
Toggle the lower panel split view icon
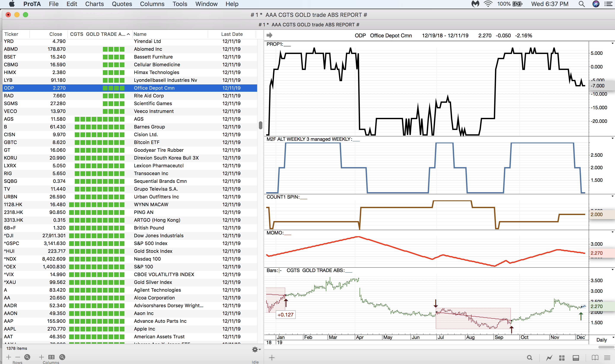[576, 358]
